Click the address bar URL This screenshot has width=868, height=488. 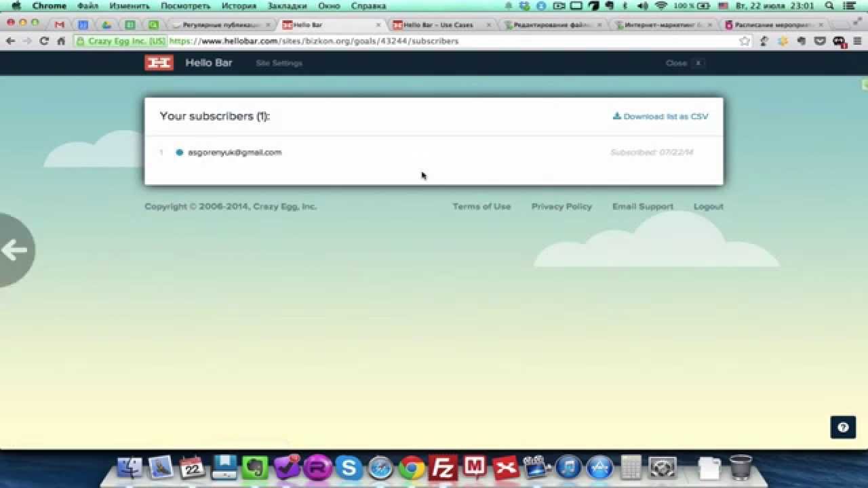tap(314, 41)
